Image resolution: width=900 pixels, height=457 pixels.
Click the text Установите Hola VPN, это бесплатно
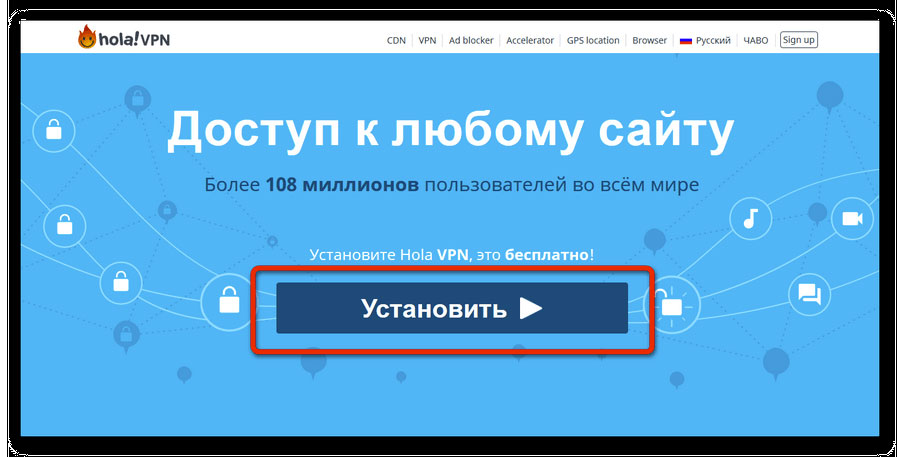tap(451, 254)
